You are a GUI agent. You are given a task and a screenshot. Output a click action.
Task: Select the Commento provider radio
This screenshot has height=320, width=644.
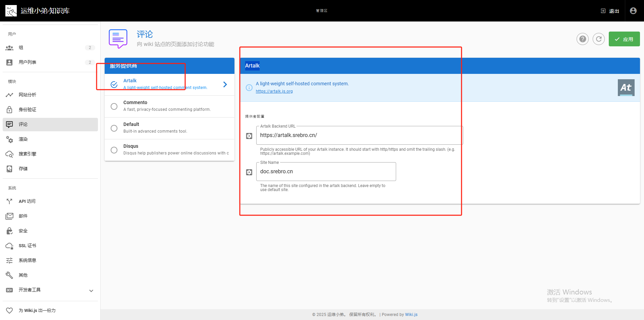point(114,106)
